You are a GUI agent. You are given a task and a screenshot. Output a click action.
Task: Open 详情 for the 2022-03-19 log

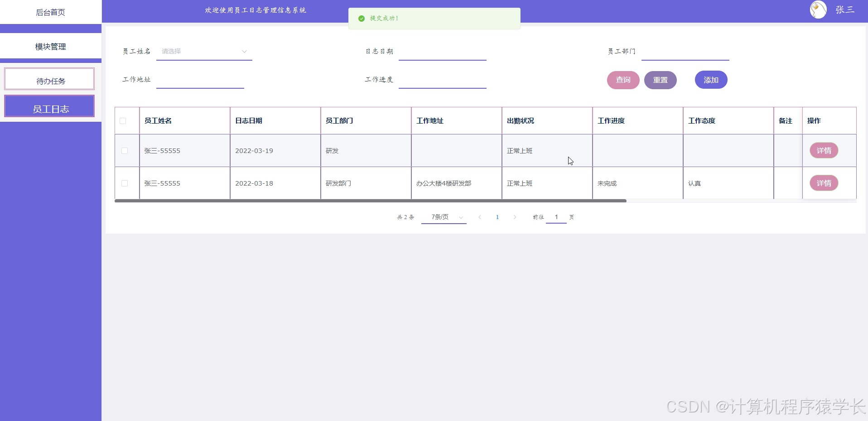(x=824, y=151)
